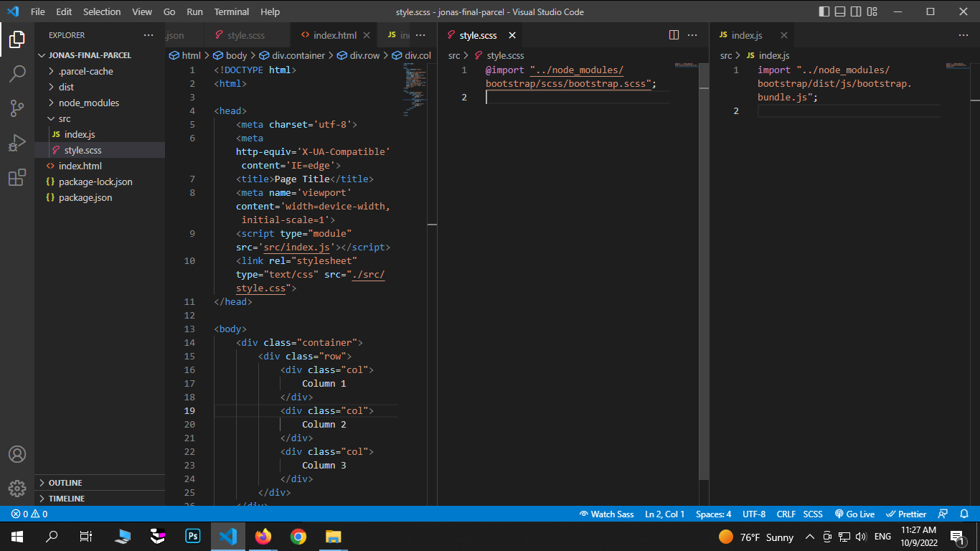
Task: Toggle Watch Sass in status bar
Action: click(x=606, y=514)
